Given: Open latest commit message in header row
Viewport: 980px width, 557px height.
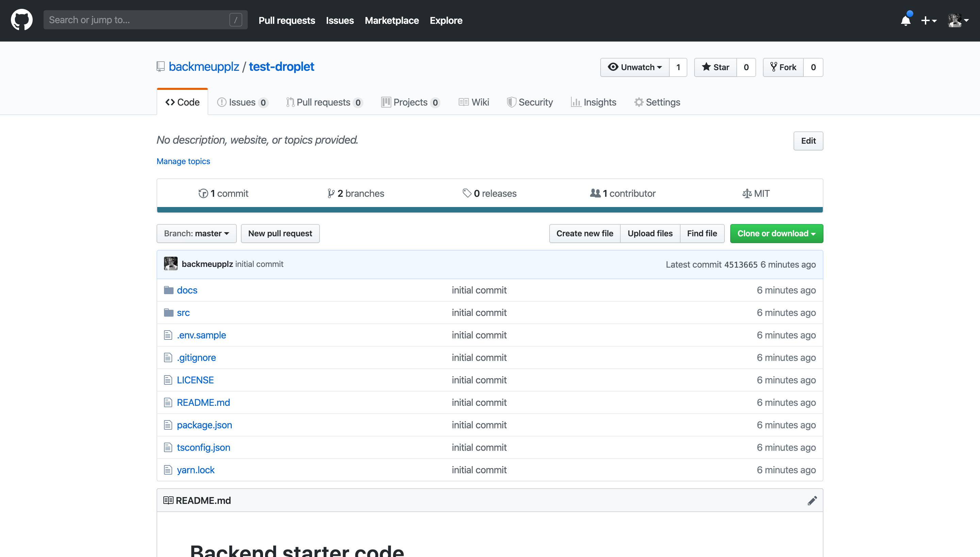Looking at the screenshot, I should point(259,264).
